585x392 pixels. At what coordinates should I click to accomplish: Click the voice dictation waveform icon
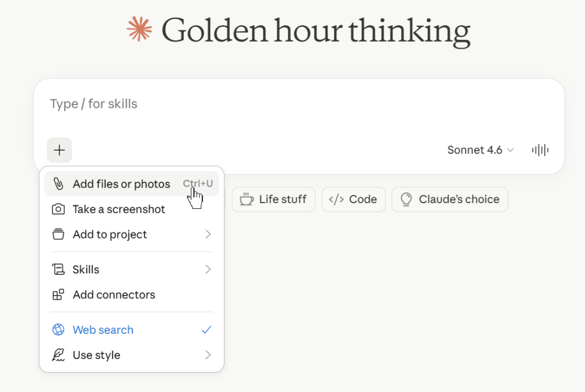point(539,149)
